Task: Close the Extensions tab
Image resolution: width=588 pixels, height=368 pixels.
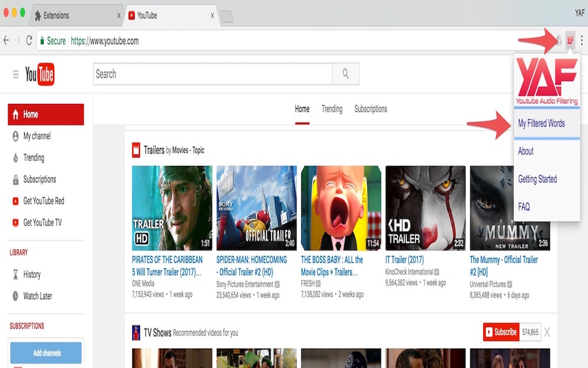Action: (119, 16)
